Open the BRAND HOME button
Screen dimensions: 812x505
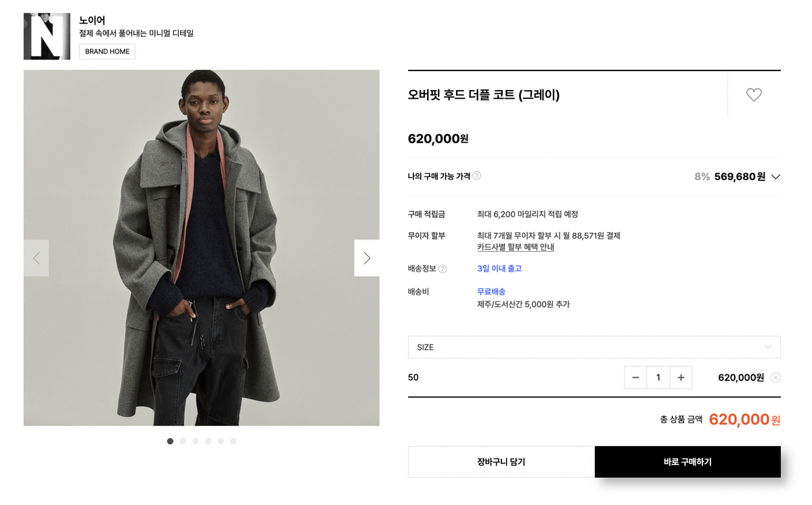click(x=107, y=51)
